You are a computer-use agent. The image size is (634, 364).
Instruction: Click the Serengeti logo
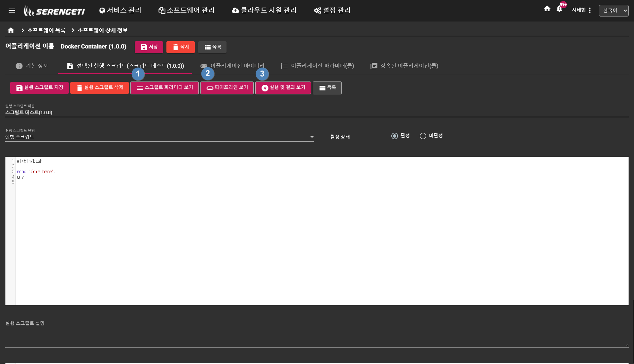click(54, 11)
